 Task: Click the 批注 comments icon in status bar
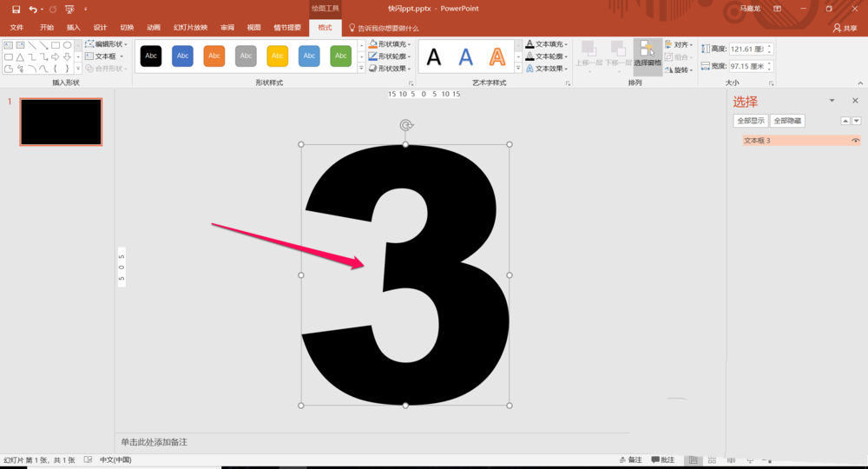point(662,459)
